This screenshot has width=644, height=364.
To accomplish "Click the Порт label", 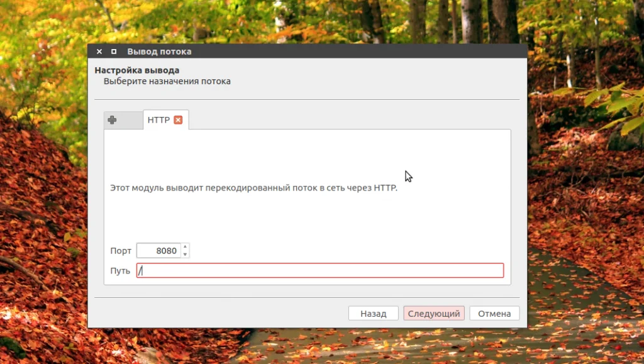I will 121,251.
